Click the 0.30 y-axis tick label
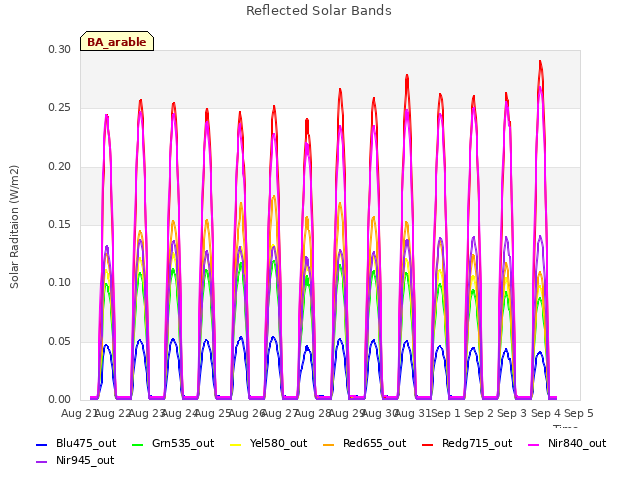Screen dimensions: 640x480 click(x=60, y=49)
